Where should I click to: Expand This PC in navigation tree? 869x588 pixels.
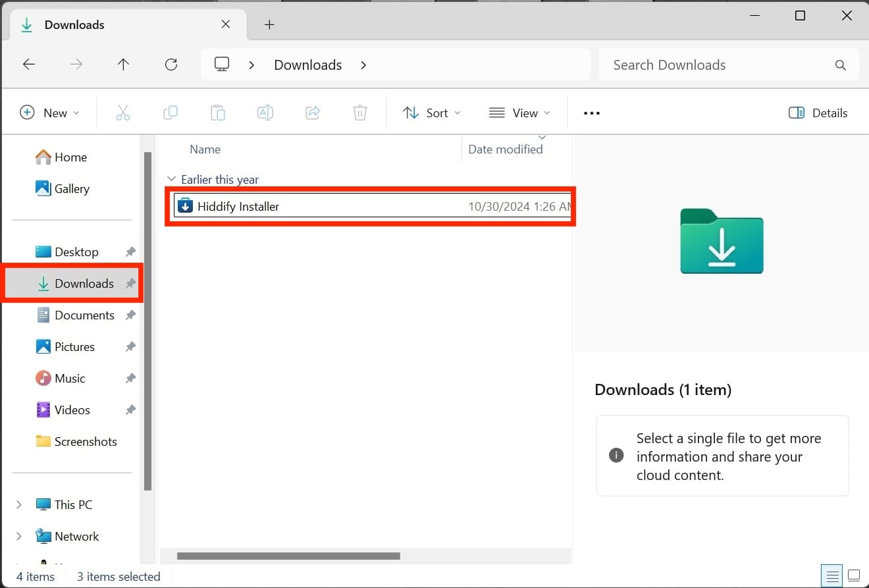coord(19,504)
